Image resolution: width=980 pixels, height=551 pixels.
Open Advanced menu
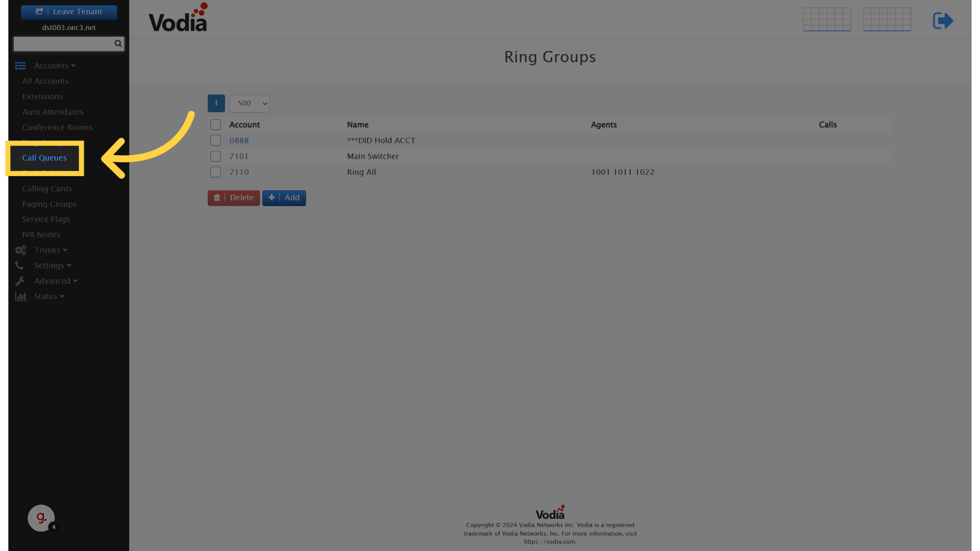point(56,281)
